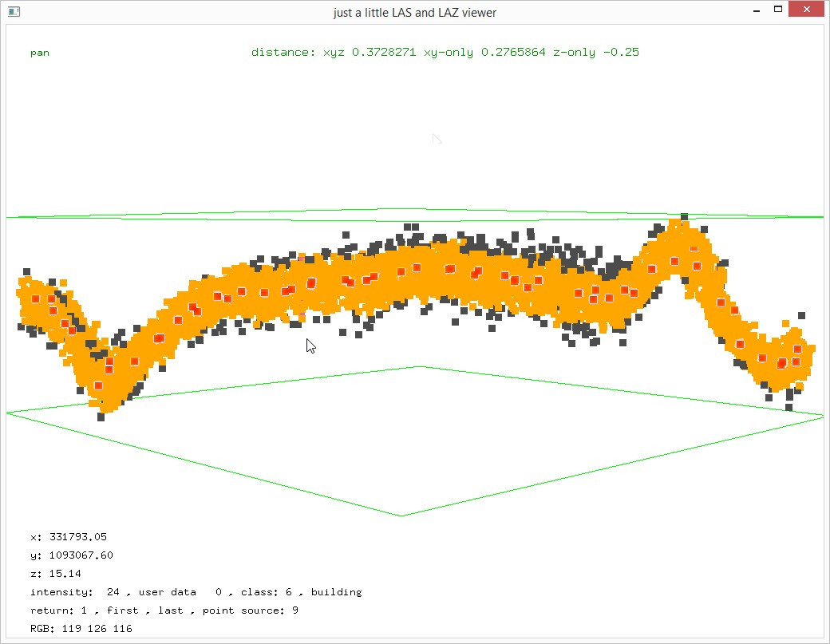The height and width of the screenshot is (644, 830).
Task: Click the 'pan' mode label
Action: click(40, 53)
